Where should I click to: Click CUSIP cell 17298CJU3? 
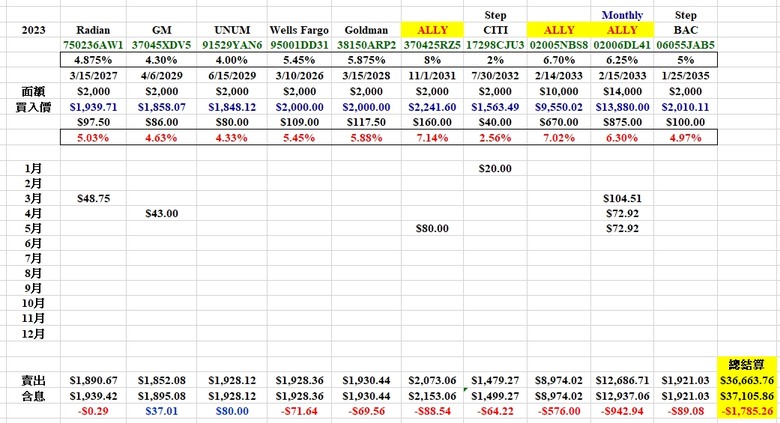coord(495,45)
